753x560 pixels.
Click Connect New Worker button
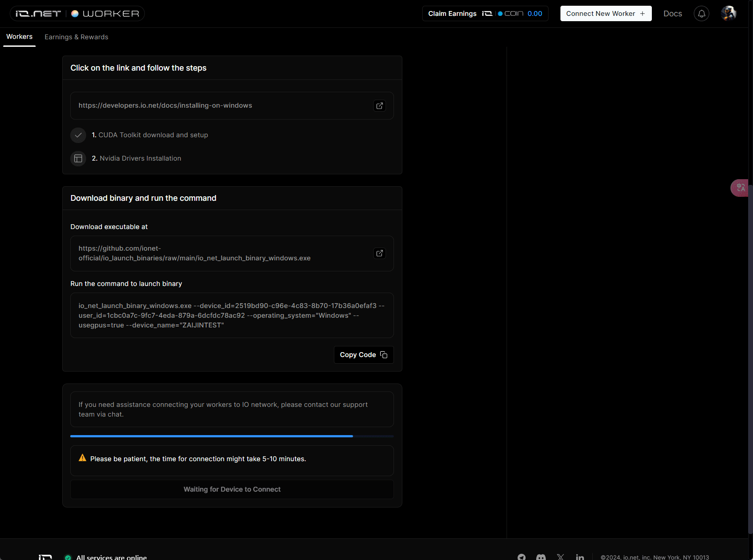coord(606,14)
